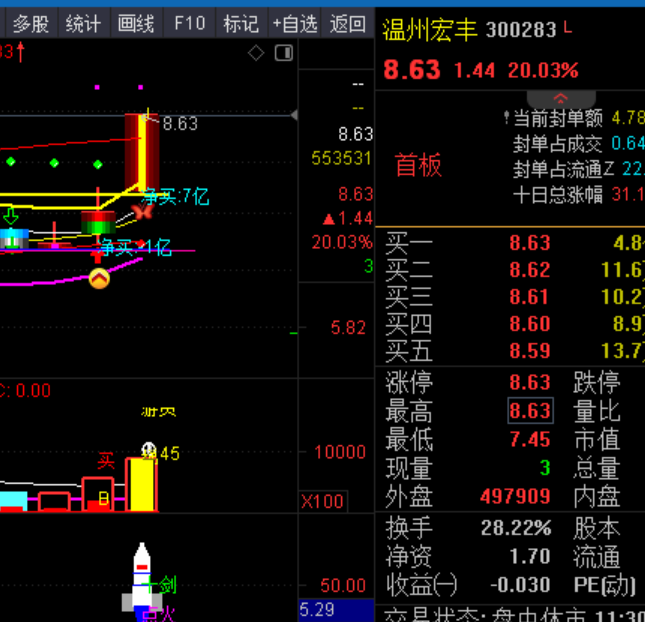Click the 返回 back button
The width and height of the screenshot is (645, 622).
(348, 24)
